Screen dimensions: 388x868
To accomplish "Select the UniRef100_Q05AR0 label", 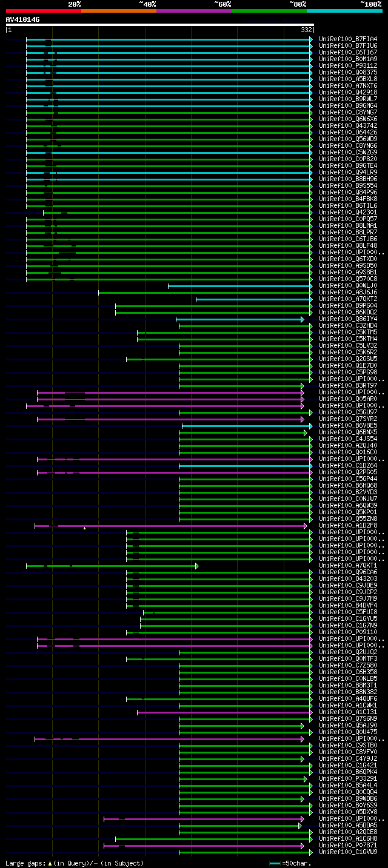I will (348, 399).
